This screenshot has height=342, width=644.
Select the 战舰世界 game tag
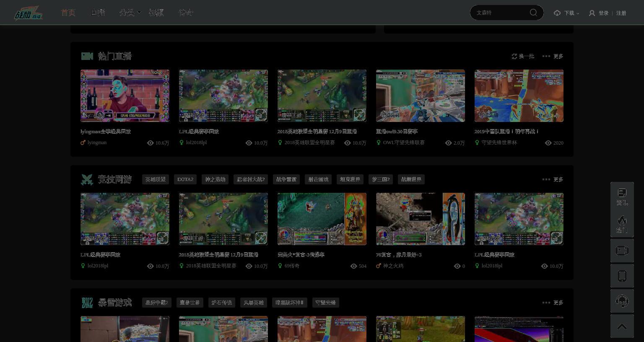[x=411, y=179]
